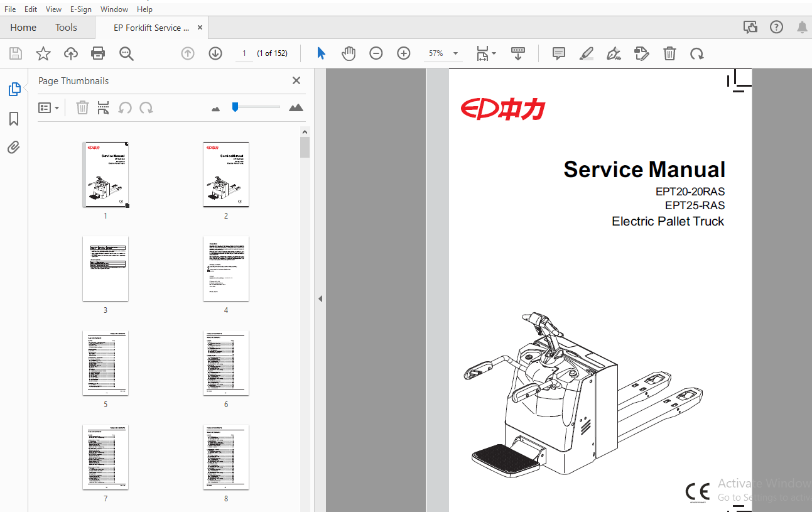Viewport: 812px width, 512px height.
Task: Select page 5 thumbnail
Action: tap(106, 362)
